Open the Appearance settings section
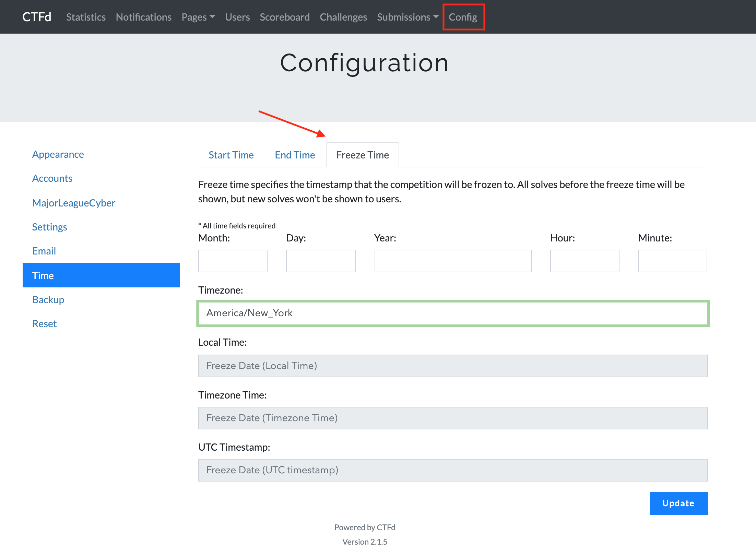 click(58, 154)
